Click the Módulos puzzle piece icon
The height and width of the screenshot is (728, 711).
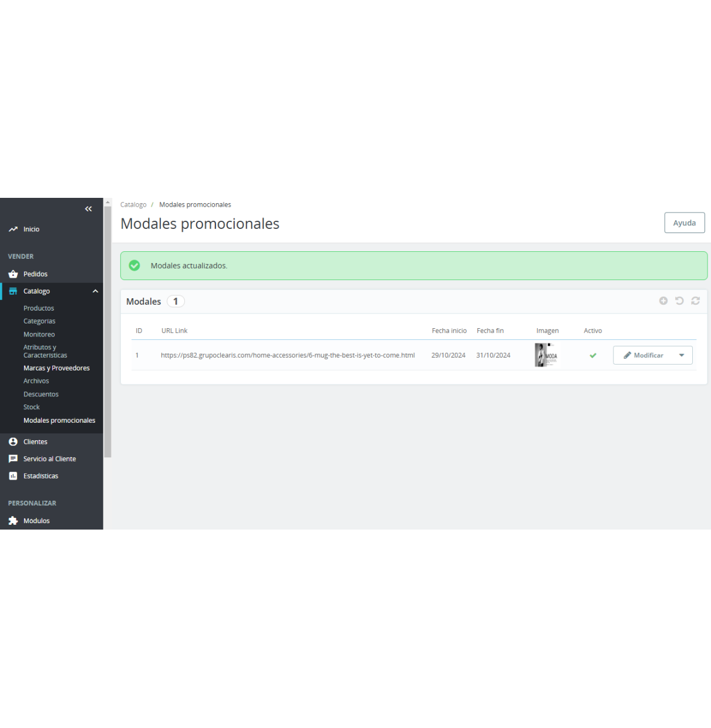click(13, 521)
